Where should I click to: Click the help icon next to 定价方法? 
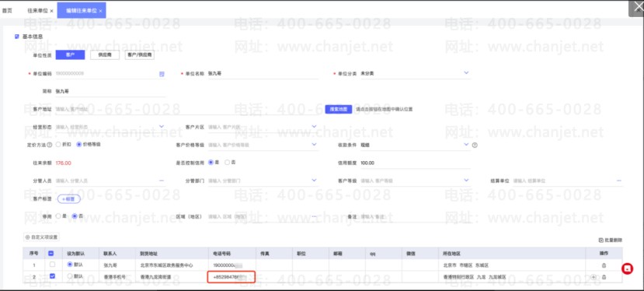tap(50, 145)
